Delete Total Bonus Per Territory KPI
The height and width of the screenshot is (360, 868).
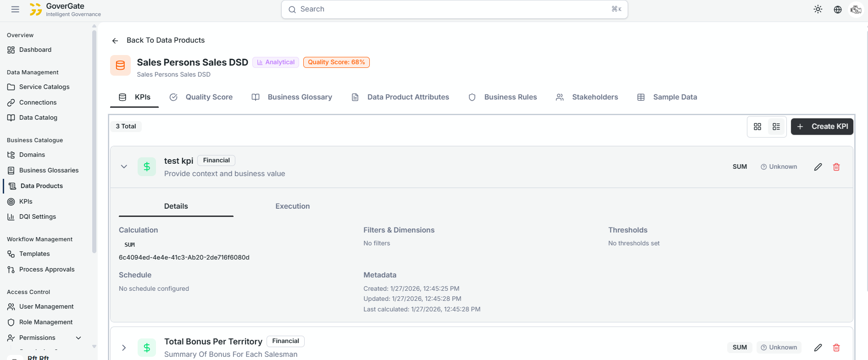[836, 348]
